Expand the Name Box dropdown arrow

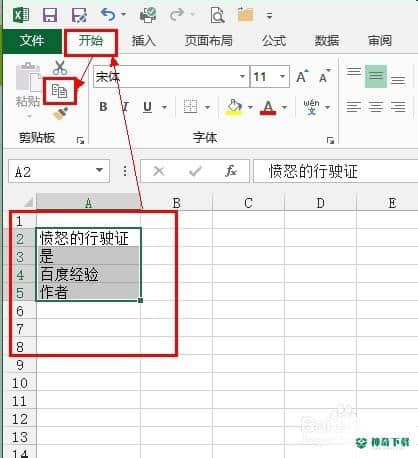[99, 170]
